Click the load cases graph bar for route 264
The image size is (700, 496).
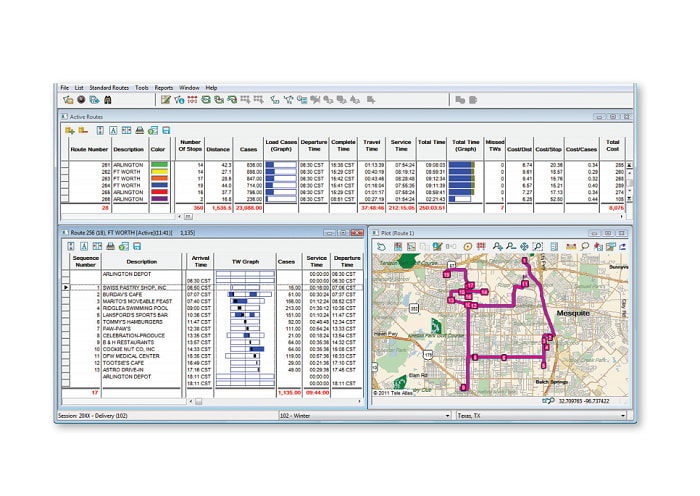tap(281, 185)
